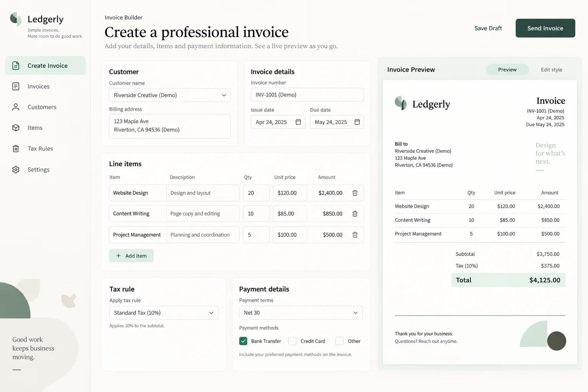Click the Send Invoice button
Viewport: 588px width, 392px height.
(545, 28)
